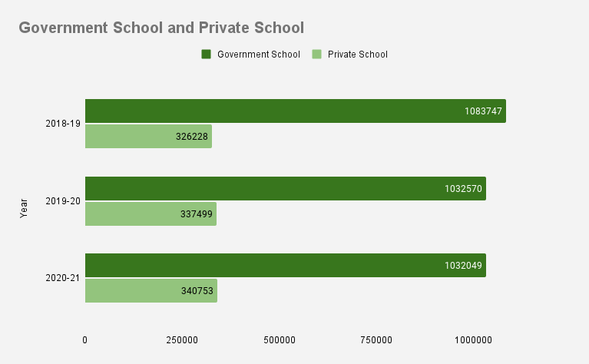
Task: Select the 'Government School' legend label
Action: (x=258, y=55)
